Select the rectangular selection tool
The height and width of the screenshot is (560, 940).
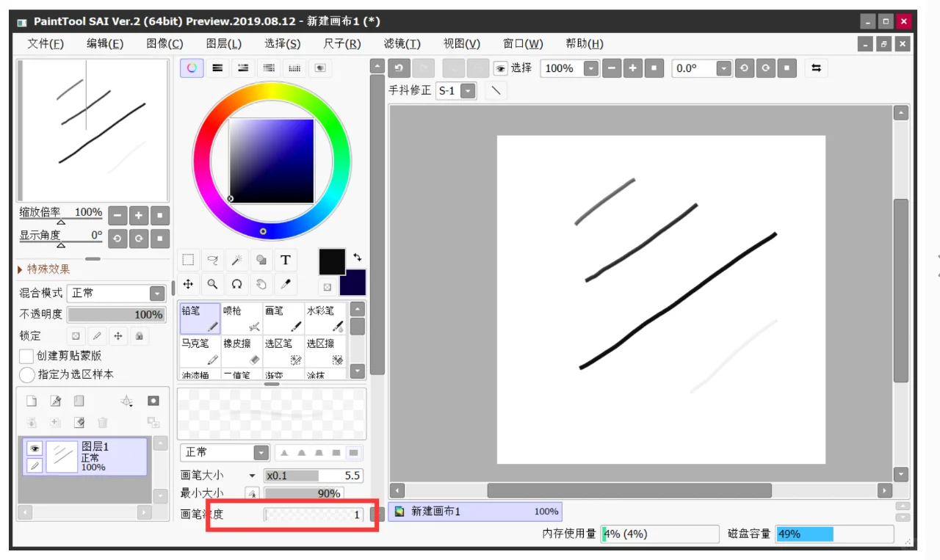[188, 260]
